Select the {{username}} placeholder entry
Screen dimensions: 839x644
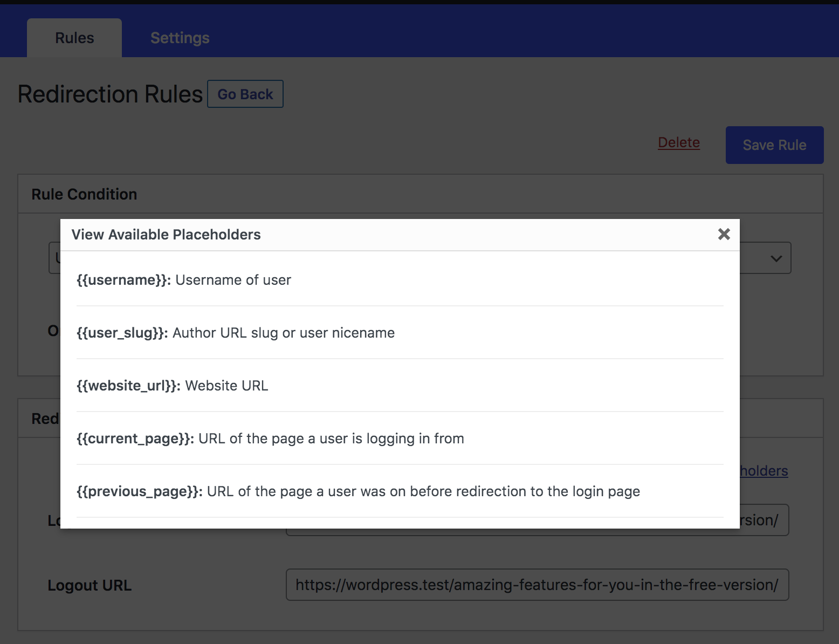pyautogui.click(x=183, y=280)
